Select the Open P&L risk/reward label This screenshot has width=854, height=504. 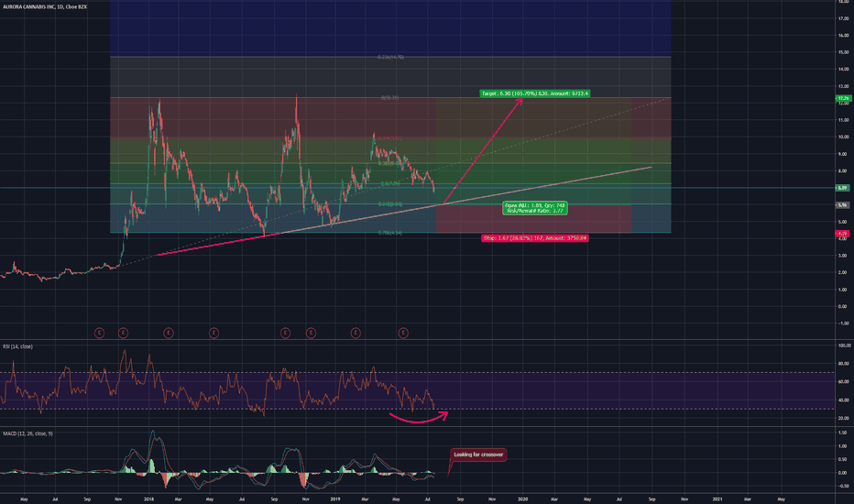(x=535, y=208)
